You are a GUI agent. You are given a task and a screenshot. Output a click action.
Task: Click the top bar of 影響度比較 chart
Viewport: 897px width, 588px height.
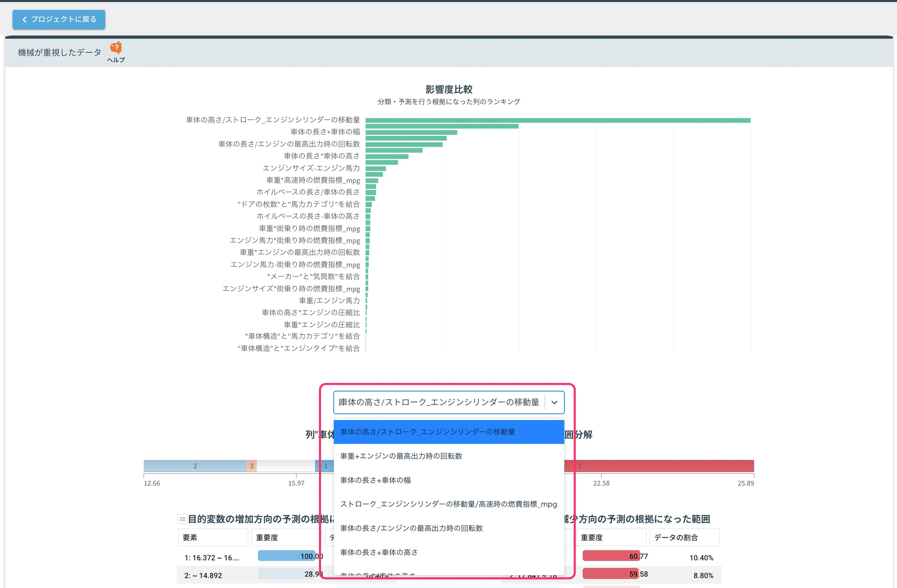coord(558,120)
